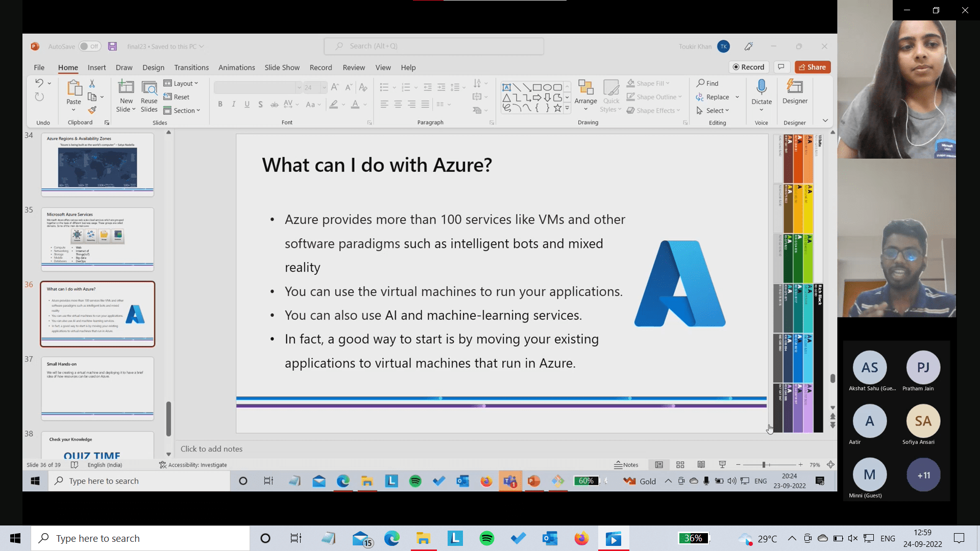The image size is (980, 551).
Task: Click the Clear All Formatting icon
Action: (363, 87)
